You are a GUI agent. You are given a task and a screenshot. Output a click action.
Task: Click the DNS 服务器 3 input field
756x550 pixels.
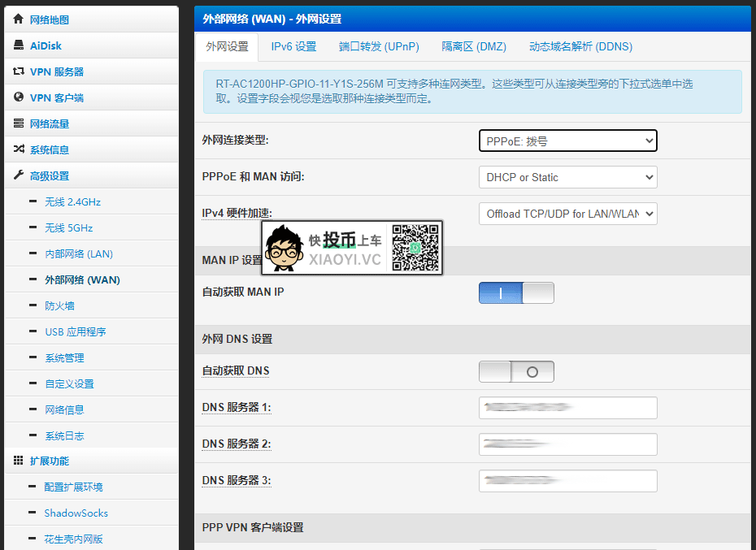(568, 481)
